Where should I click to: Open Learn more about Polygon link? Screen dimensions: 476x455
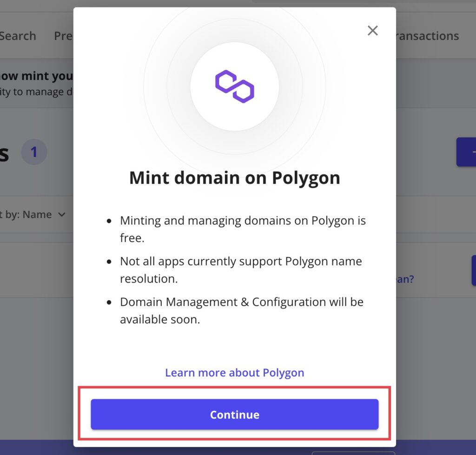[x=234, y=372]
